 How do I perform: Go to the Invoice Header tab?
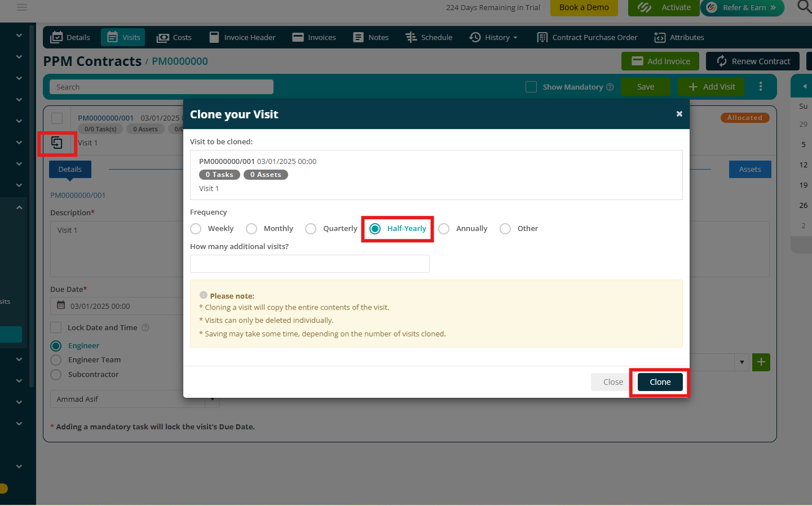point(242,37)
